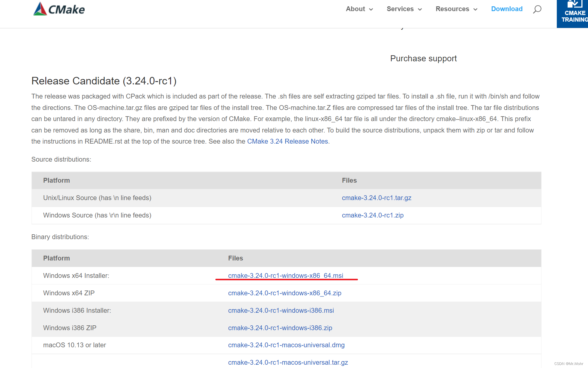Open the CMake 3.24 Release Notes
This screenshot has height=368, width=588.
tap(287, 141)
